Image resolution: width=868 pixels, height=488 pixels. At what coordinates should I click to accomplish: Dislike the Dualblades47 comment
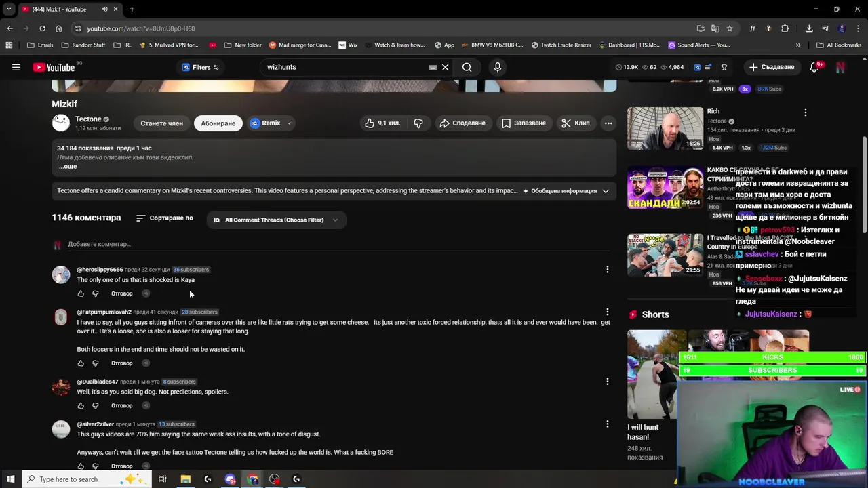tap(95, 405)
